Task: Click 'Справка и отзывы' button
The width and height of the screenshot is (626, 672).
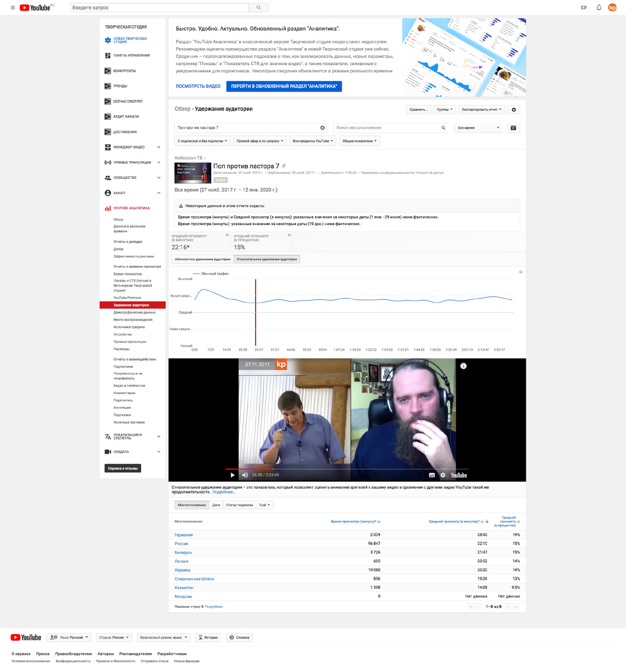Action: 123,468
